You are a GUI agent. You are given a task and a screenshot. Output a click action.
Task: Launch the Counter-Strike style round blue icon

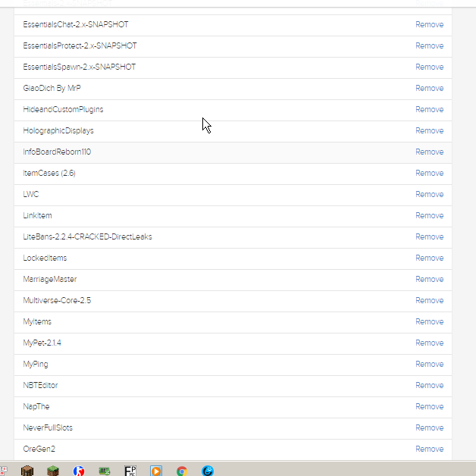pos(79,471)
